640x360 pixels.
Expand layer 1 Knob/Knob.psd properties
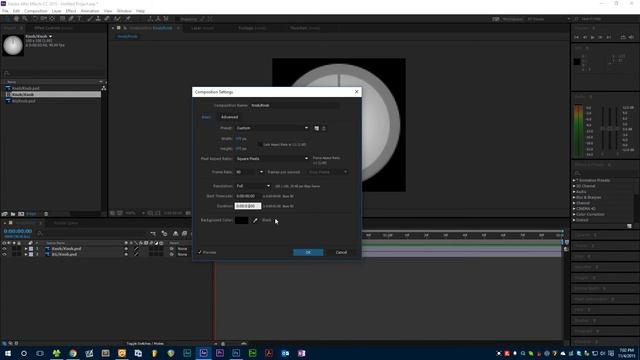coord(26,249)
